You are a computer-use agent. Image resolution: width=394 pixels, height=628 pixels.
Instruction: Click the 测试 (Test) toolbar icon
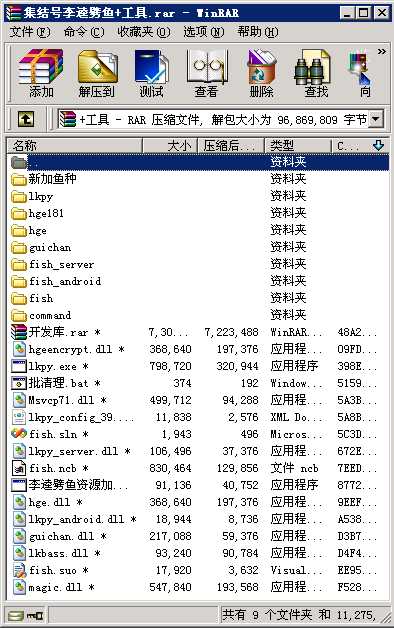(x=151, y=73)
